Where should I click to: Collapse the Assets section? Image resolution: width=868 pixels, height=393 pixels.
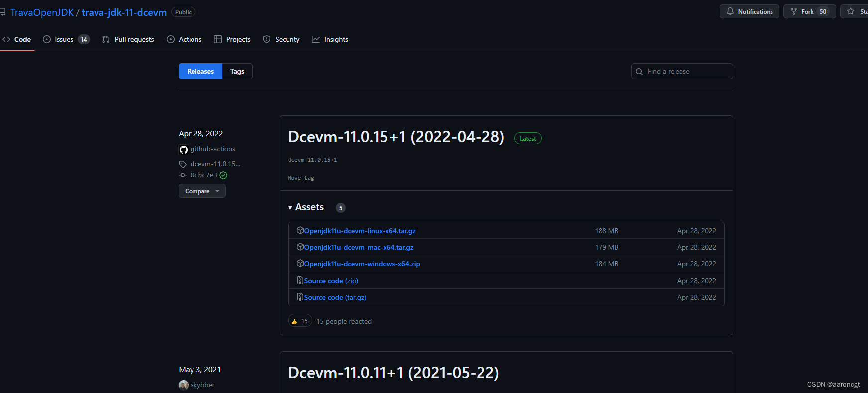306,207
